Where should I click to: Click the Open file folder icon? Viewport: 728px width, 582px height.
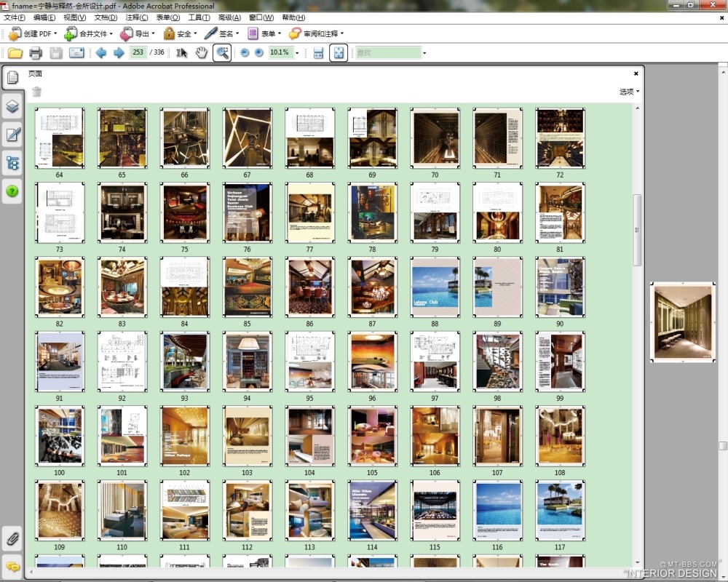click(x=15, y=52)
